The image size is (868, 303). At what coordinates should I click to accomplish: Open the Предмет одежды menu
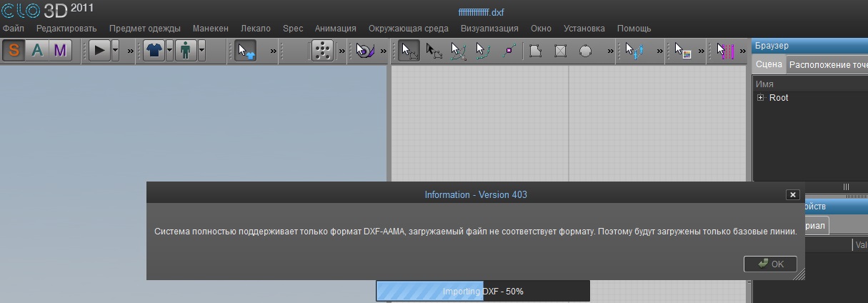coord(145,29)
